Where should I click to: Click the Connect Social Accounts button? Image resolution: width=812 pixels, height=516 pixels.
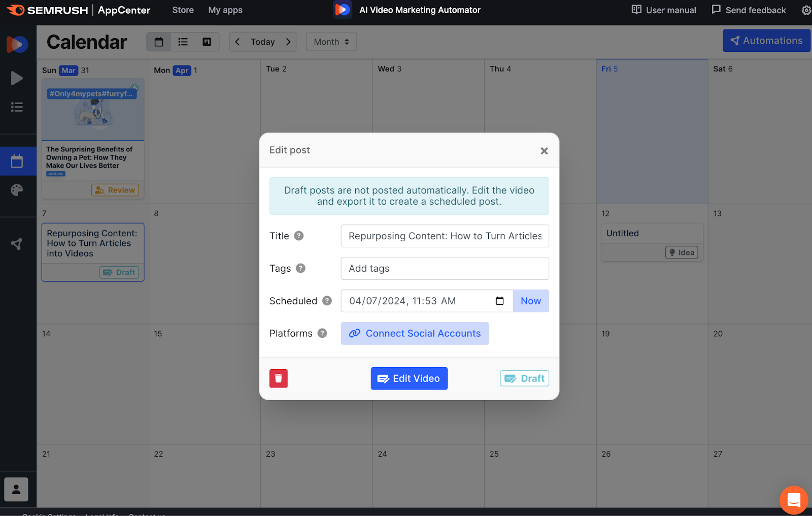point(414,333)
